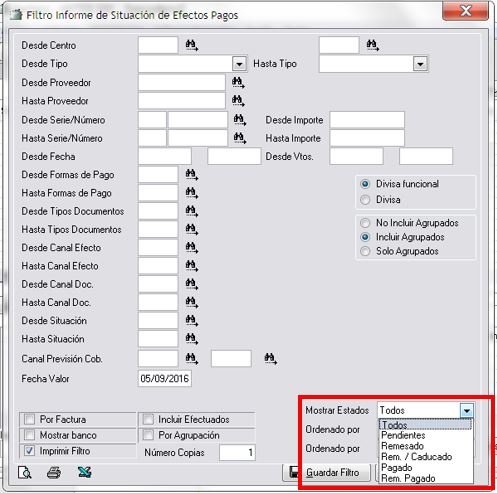This screenshot has height=493, width=497.
Task: Collapse the Mostrar Estados dropdown arrow
Action: [467, 410]
